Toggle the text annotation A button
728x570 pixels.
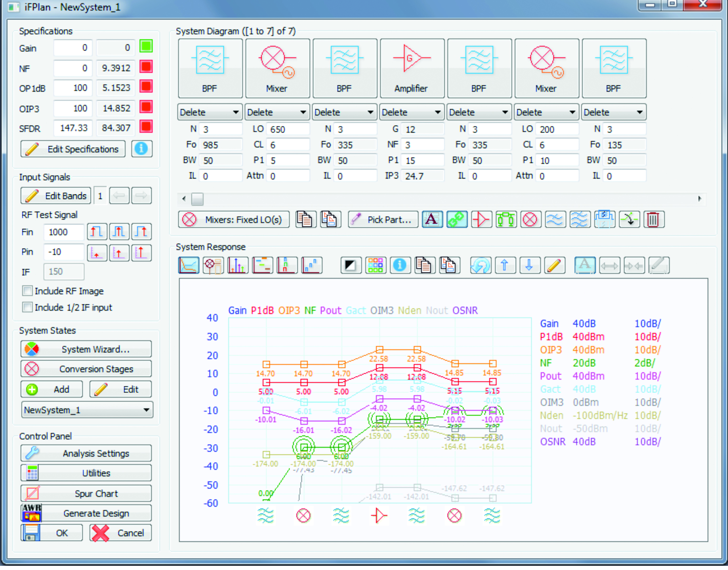pyautogui.click(x=432, y=219)
